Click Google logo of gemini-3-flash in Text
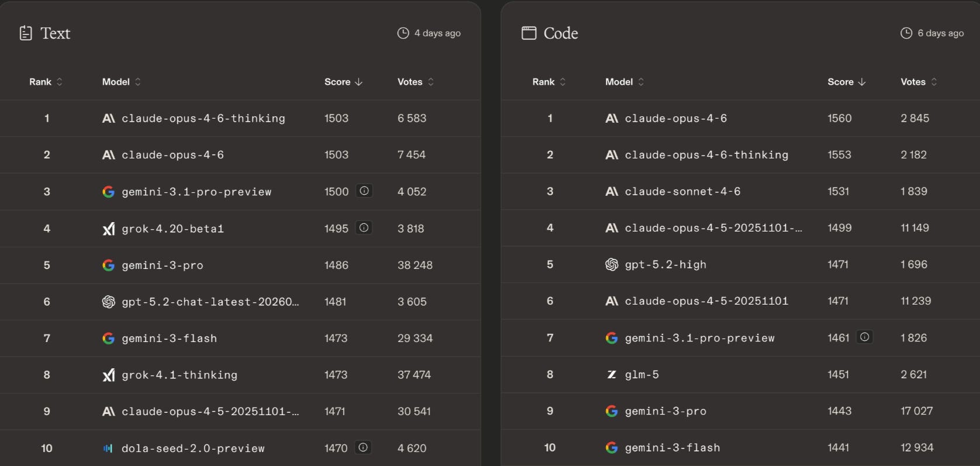The width and height of the screenshot is (980, 466). [x=109, y=339]
